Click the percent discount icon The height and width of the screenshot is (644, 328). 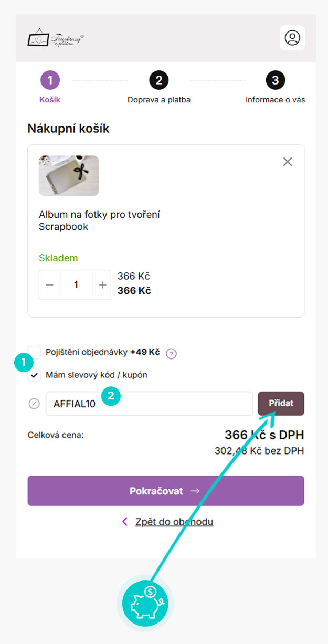click(34, 404)
